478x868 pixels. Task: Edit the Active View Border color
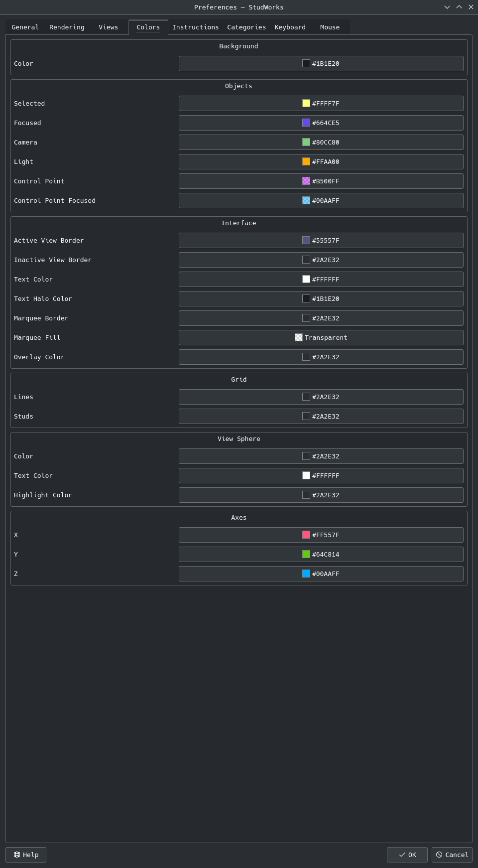point(321,241)
